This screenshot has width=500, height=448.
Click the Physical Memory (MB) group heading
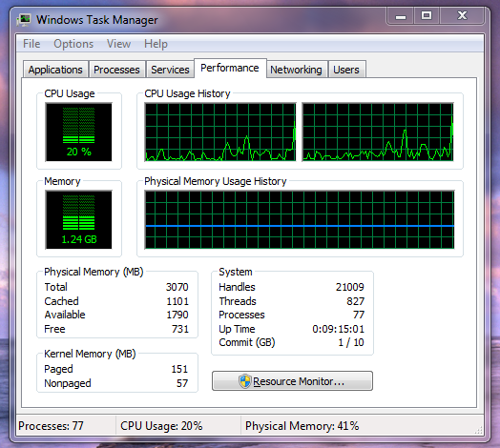pos(94,272)
